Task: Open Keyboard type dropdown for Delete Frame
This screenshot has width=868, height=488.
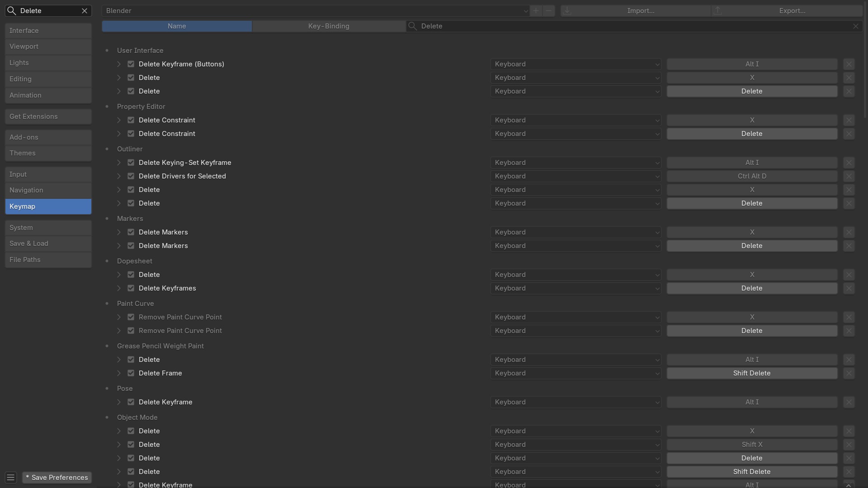Action: click(576, 373)
